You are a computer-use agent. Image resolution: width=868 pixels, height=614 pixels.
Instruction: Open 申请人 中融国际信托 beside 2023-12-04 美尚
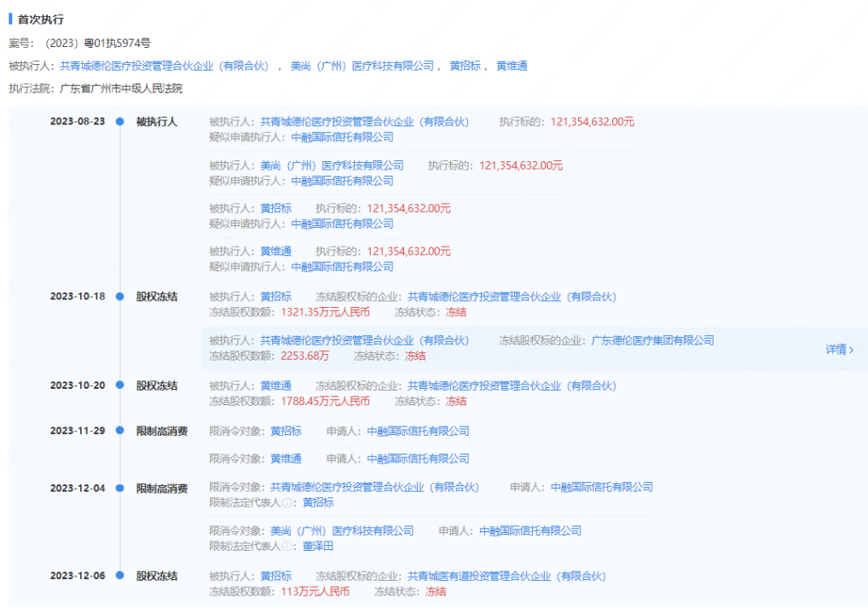[530, 531]
